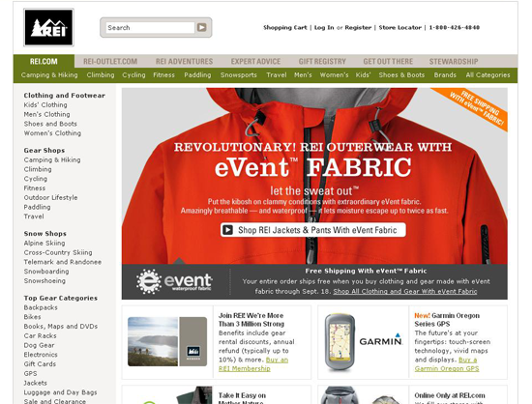Image resolution: width=532 pixels, height=404 pixels.
Task: Open the REI Adventures tab
Action: click(184, 61)
